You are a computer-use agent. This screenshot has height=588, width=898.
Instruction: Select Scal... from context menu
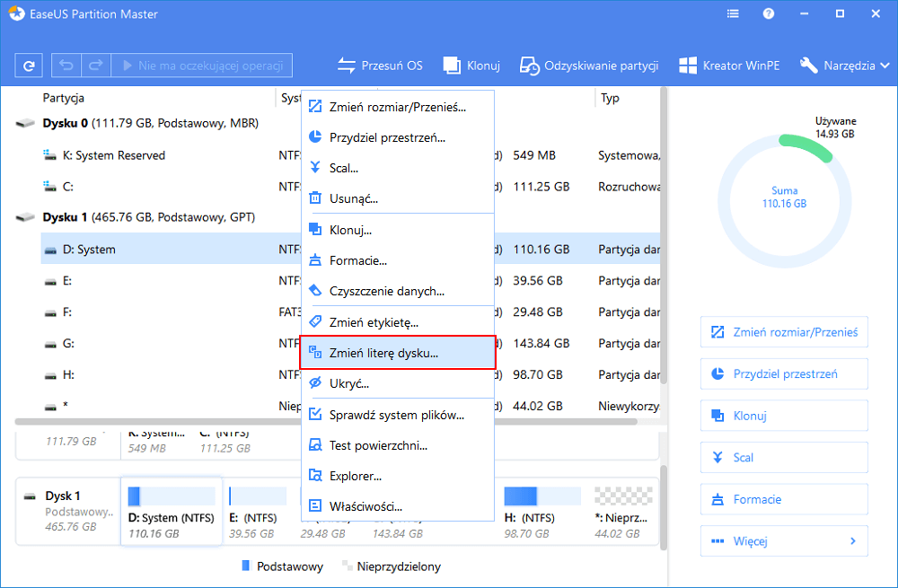398,169
